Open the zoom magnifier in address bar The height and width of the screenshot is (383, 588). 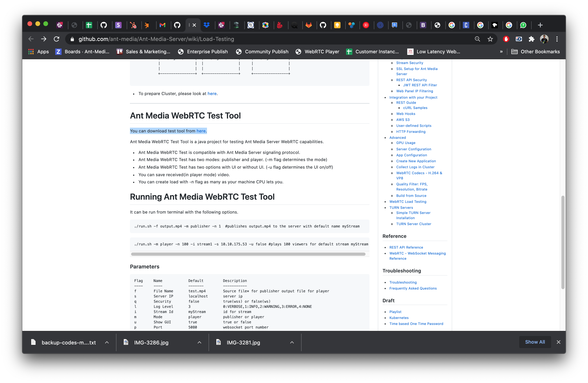point(477,39)
